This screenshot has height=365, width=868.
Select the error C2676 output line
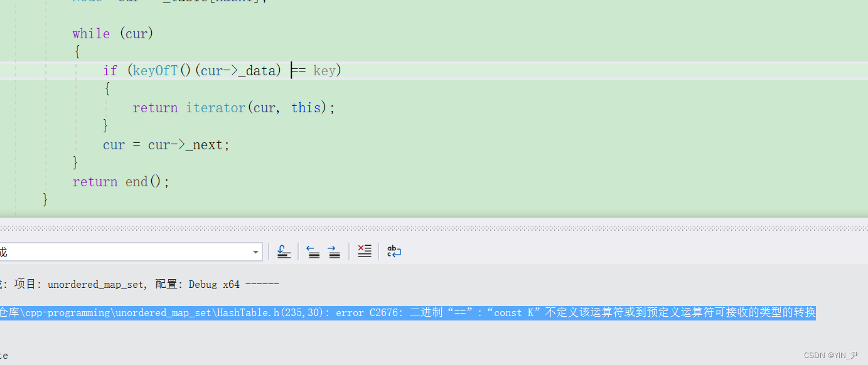point(408,312)
